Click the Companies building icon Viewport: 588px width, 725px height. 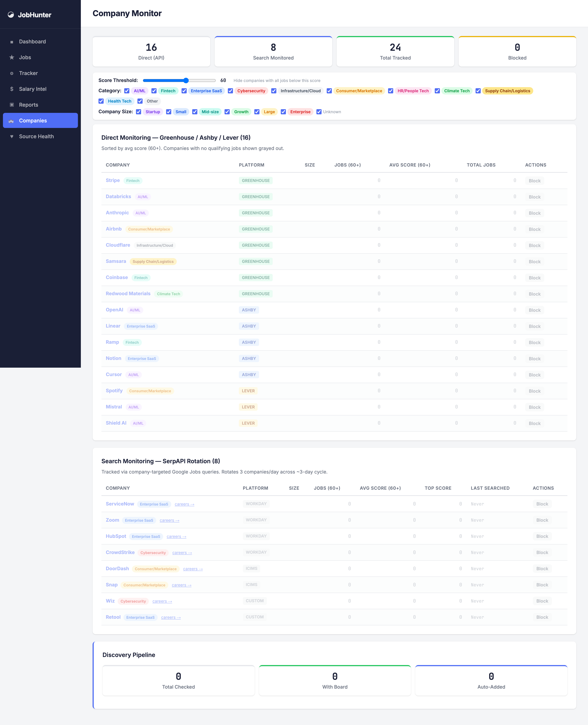[x=11, y=121]
